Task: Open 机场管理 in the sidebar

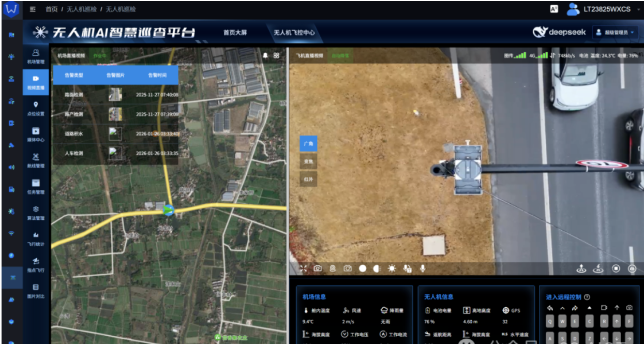Action: click(x=36, y=56)
